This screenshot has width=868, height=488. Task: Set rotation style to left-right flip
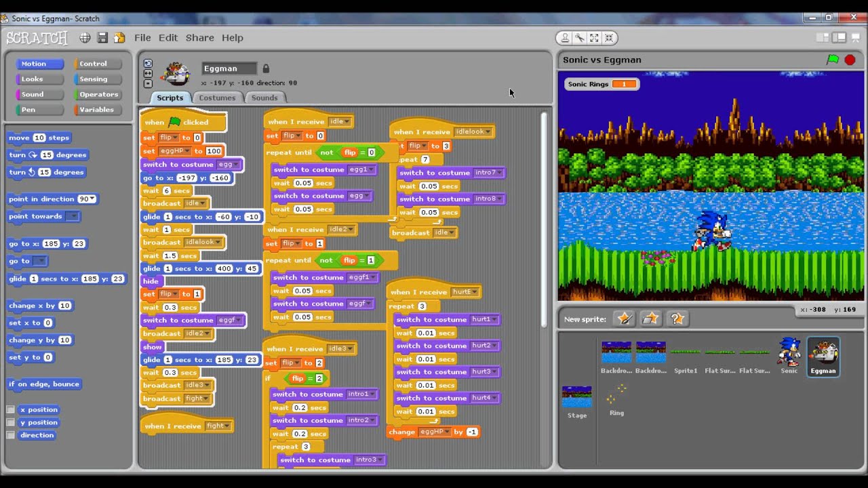tap(148, 73)
